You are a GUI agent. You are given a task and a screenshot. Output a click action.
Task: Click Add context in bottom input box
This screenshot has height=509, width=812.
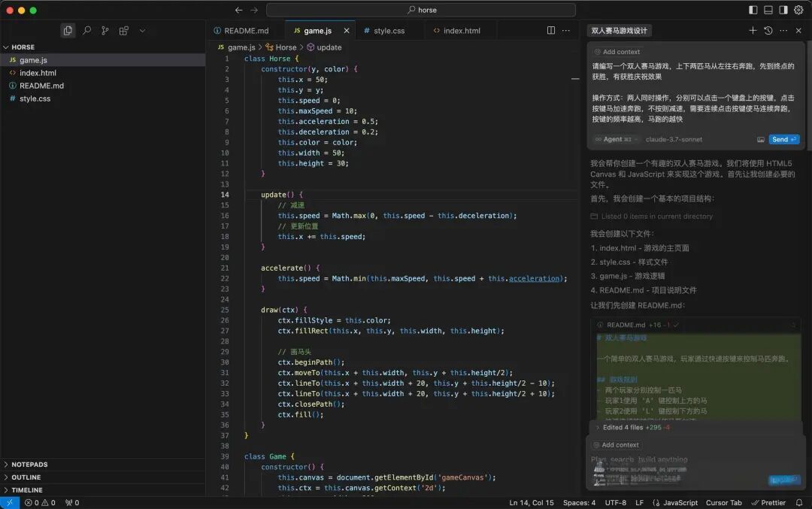(617, 445)
